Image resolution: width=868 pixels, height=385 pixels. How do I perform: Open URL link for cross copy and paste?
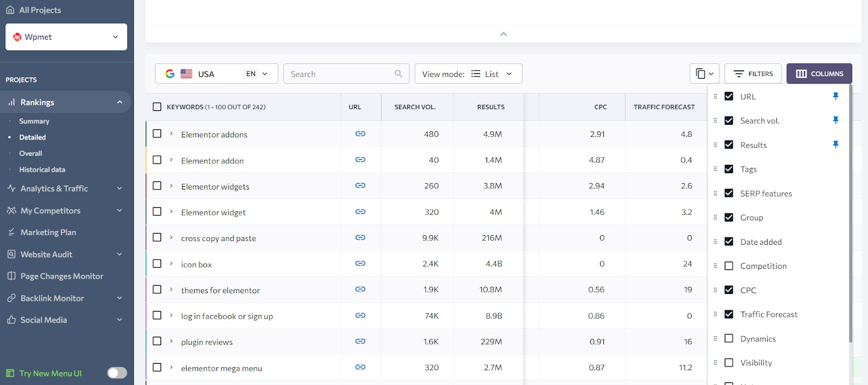coord(360,238)
